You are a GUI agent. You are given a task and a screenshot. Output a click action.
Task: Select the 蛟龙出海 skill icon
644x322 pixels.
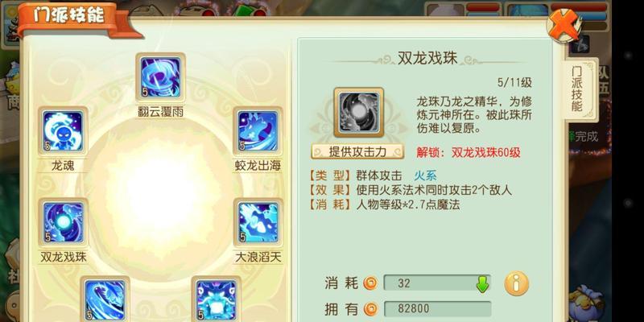point(258,131)
